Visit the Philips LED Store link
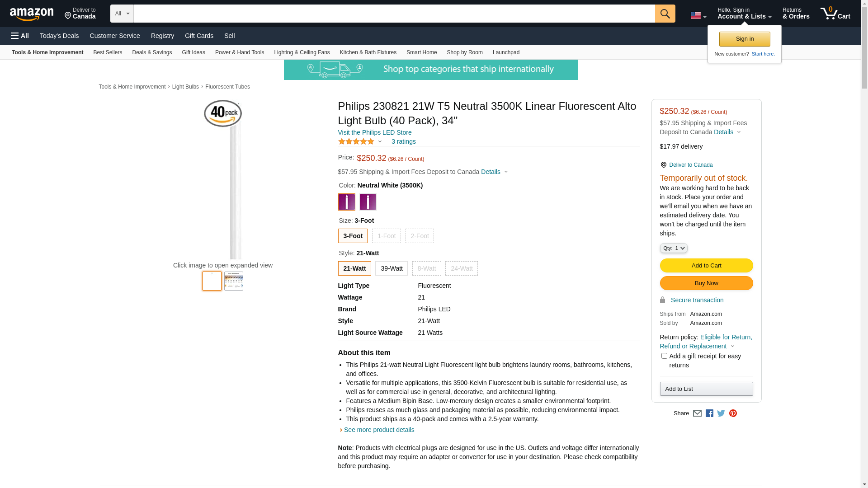868x488 pixels. tap(374, 132)
